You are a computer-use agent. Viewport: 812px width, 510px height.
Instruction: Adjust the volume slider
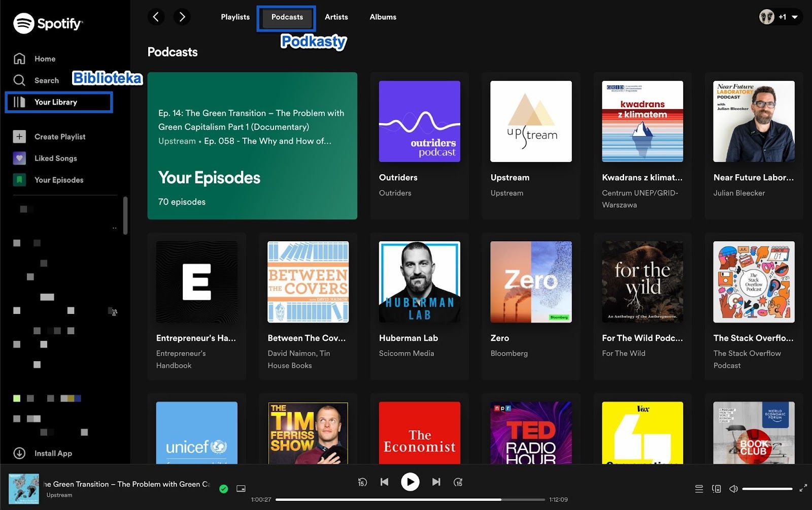767,489
